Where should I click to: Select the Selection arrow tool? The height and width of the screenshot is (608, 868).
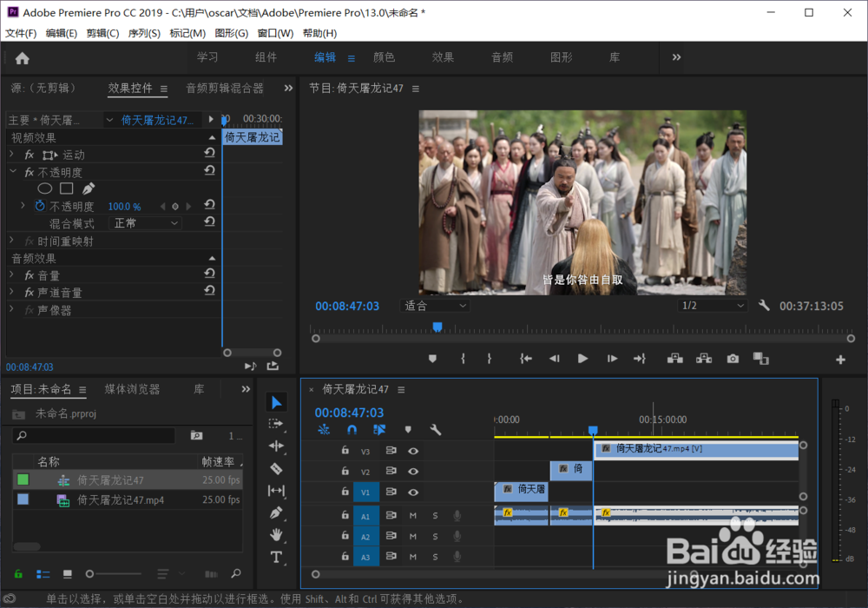pyautogui.click(x=276, y=402)
